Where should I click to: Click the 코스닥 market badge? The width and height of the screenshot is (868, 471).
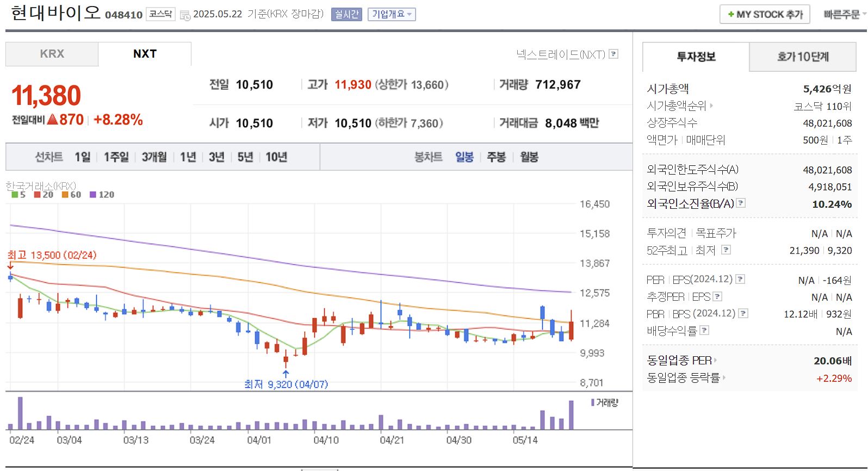pos(160,14)
